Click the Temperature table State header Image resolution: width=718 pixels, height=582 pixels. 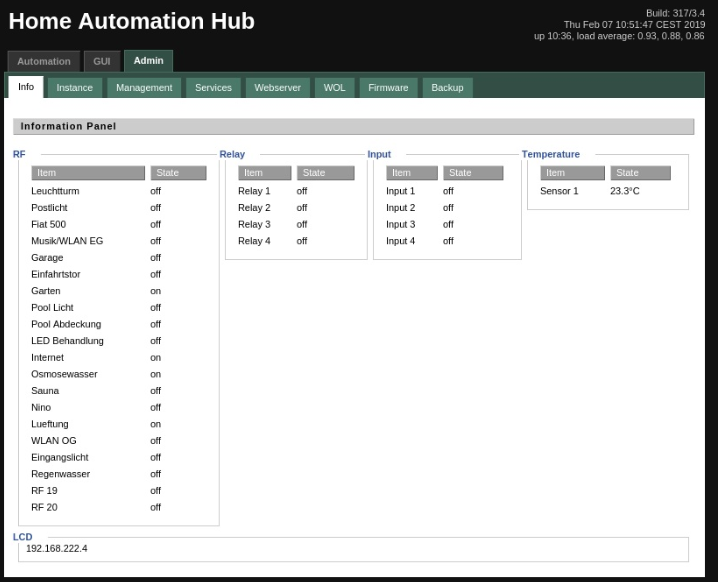641,173
